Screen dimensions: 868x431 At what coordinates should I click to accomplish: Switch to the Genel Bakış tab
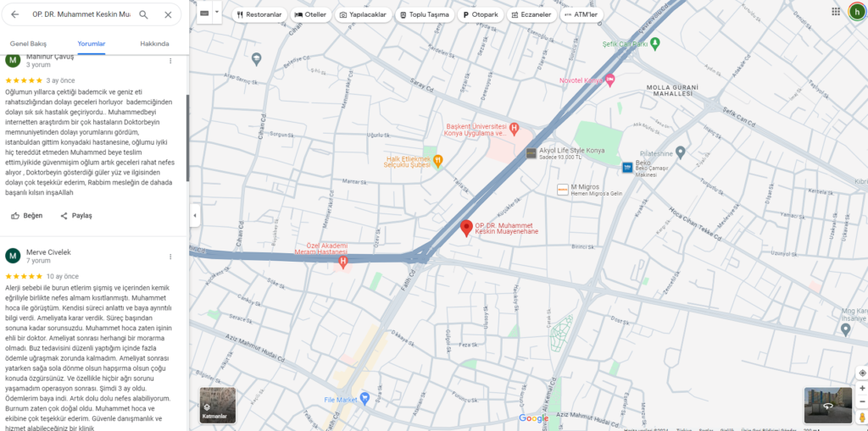(x=28, y=44)
